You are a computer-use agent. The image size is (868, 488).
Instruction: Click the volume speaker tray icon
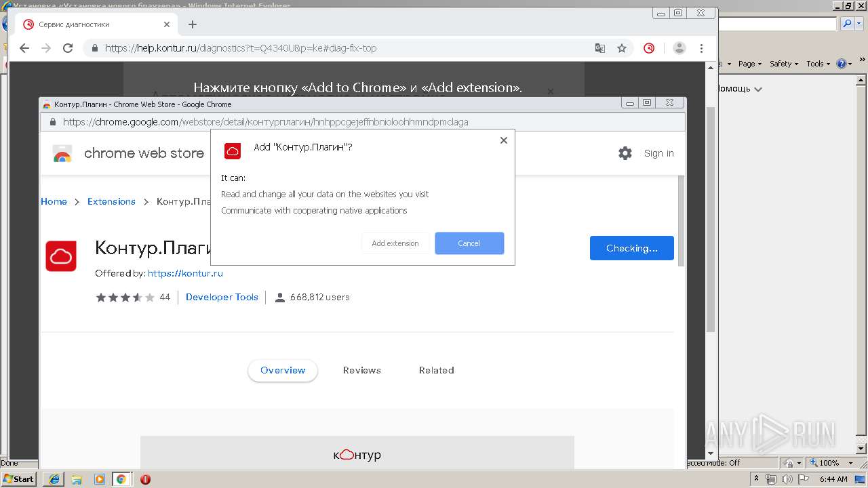tap(787, 479)
